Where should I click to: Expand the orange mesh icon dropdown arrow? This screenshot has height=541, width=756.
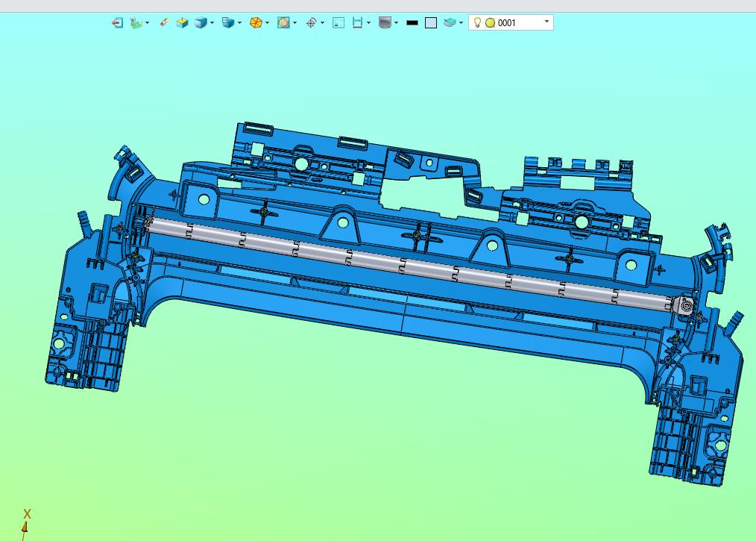(267, 22)
